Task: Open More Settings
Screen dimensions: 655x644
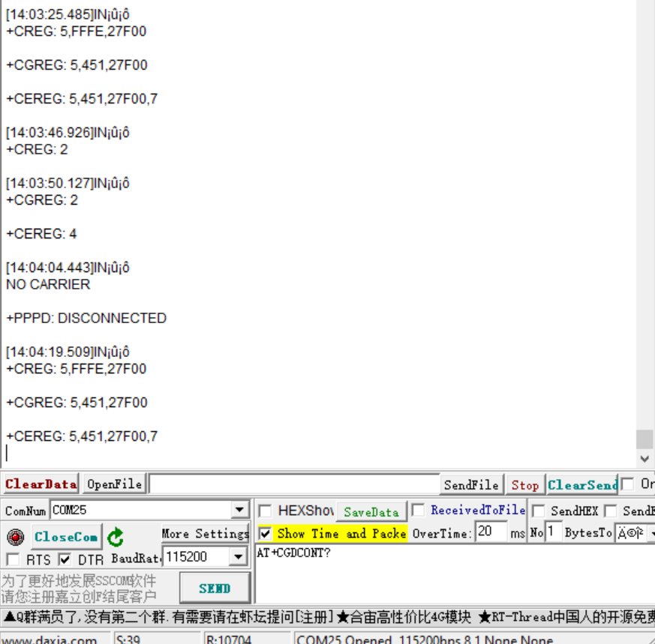Action: coord(205,533)
